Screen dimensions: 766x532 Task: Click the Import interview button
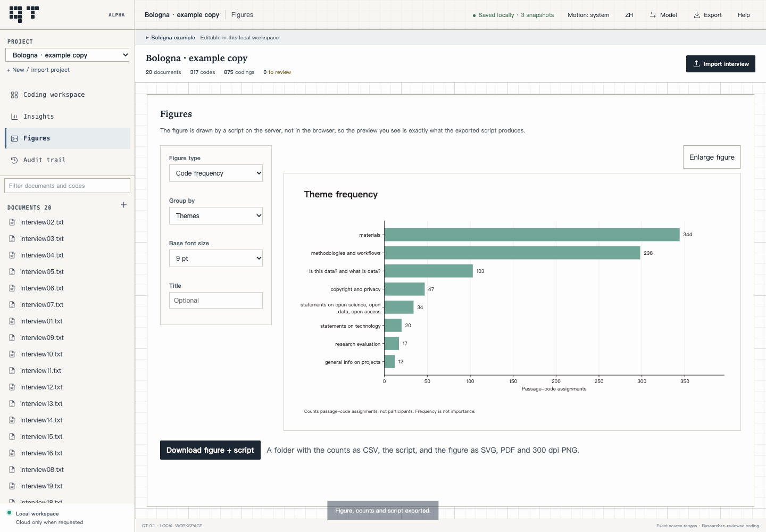coord(721,64)
